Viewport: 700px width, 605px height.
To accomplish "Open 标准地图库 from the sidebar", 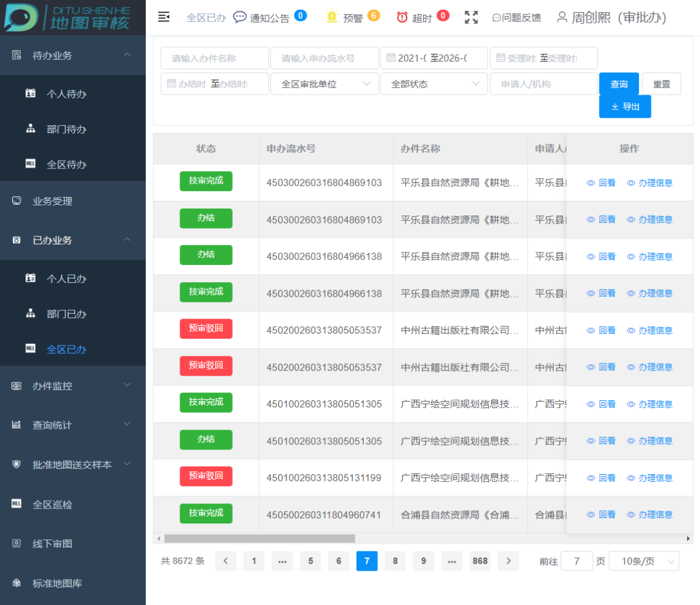I will 57,583.
